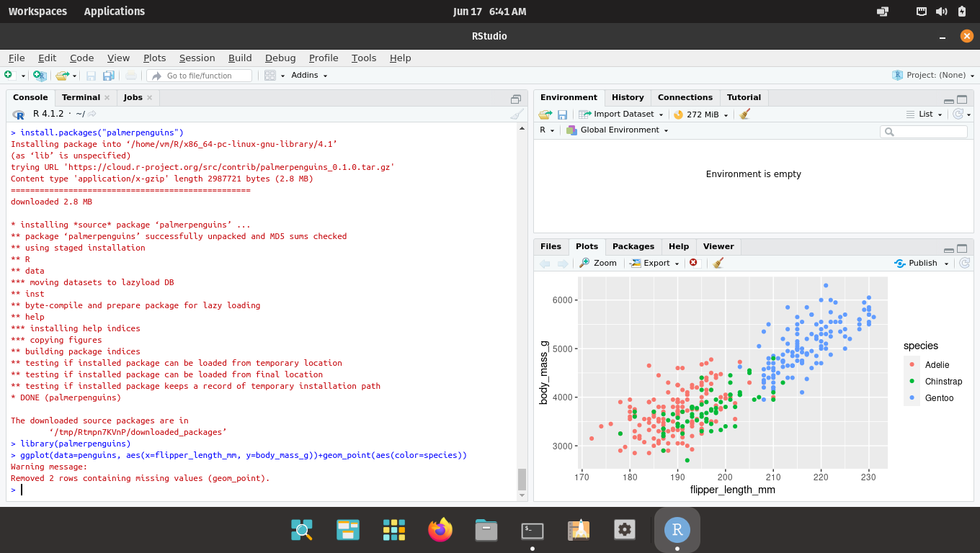The width and height of the screenshot is (980, 553).
Task: Open the Session menu
Action: coord(197,58)
